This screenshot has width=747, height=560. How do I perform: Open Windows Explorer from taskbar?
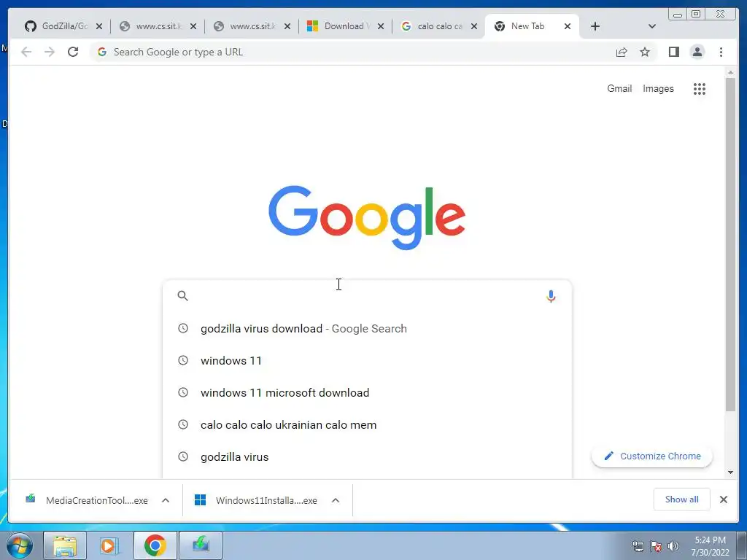pos(65,545)
